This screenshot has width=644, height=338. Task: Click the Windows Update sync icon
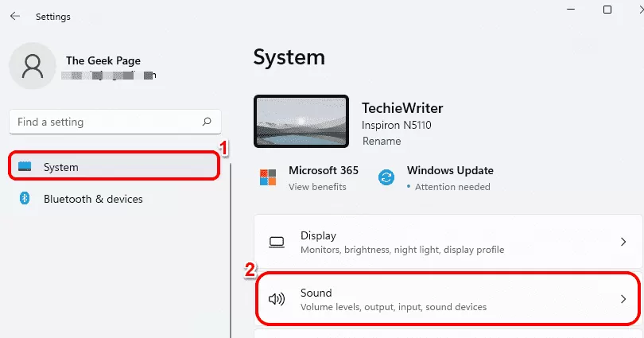[386, 177]
